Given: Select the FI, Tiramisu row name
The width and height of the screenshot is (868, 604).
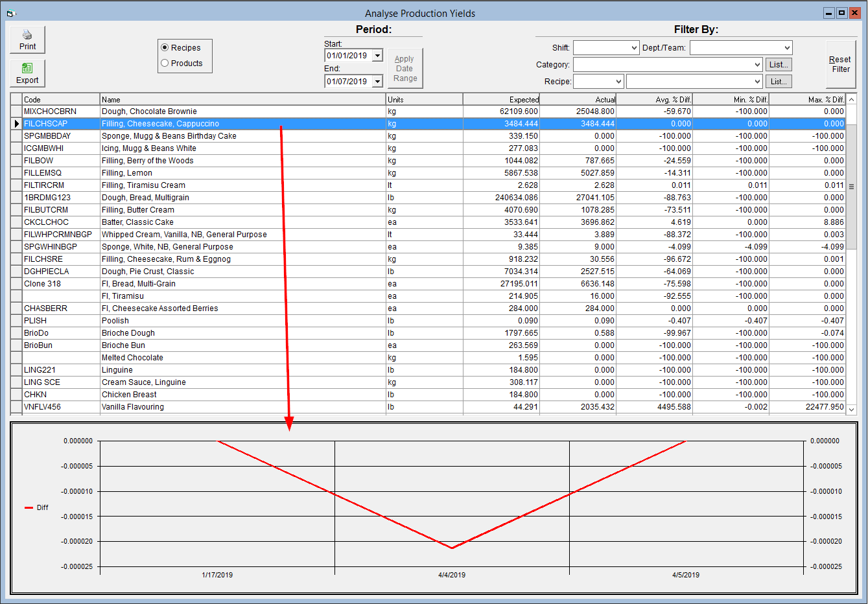Looking at the screenshot, I should point(242,296).
